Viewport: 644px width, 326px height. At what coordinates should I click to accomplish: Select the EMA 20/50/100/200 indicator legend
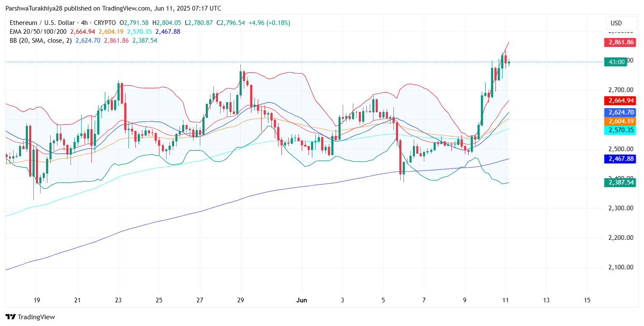38,32
